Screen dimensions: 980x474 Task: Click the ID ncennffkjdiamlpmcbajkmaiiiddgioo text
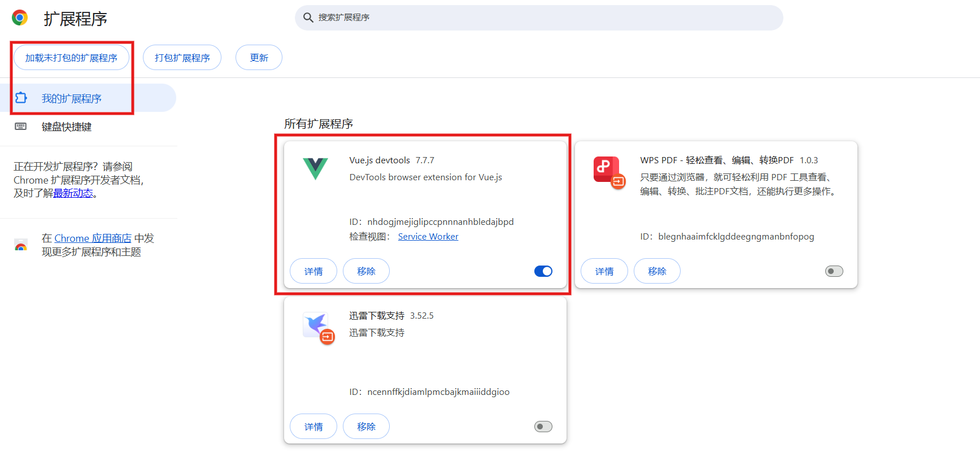(429, 392)
